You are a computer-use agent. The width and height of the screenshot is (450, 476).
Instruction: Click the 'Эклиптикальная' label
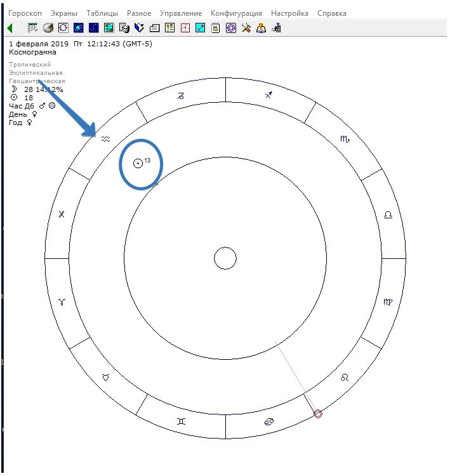click(x=36, y=73)
